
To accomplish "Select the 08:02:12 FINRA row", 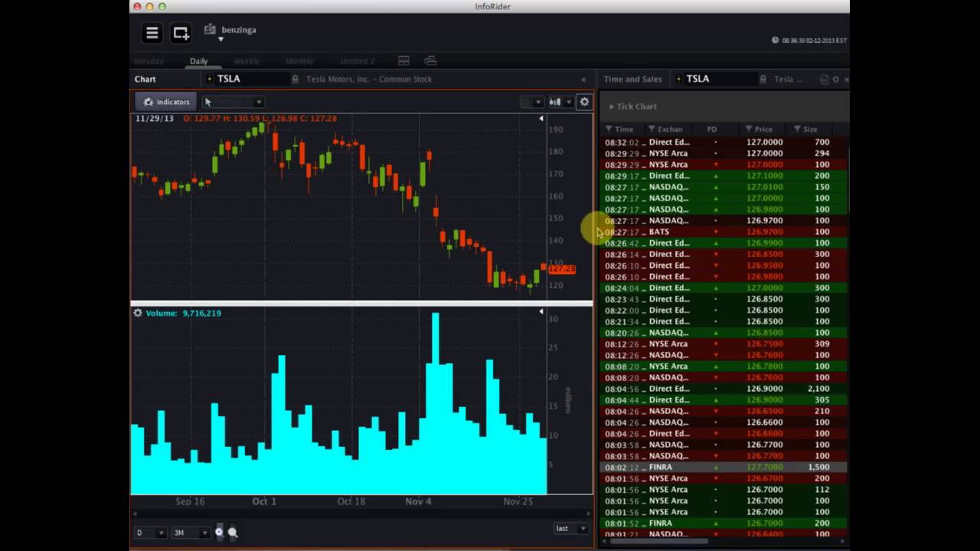I will coord(724,467).
